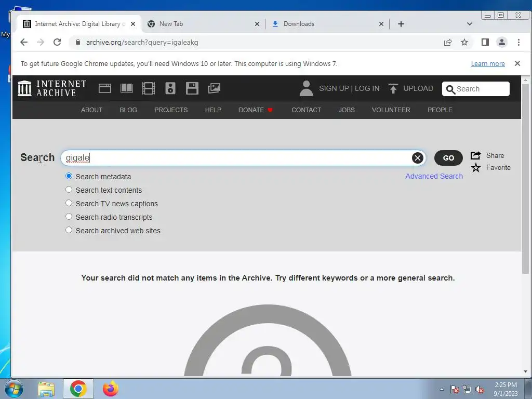Click the Chrome taskbar icon
This screenshot has height=399, width=532.
tap(78, 389)
